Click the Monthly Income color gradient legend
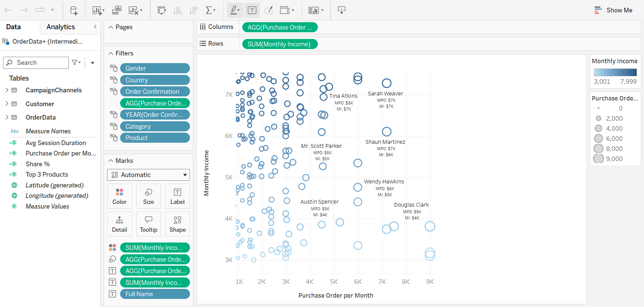644x307 pixels. pos(615,72)
